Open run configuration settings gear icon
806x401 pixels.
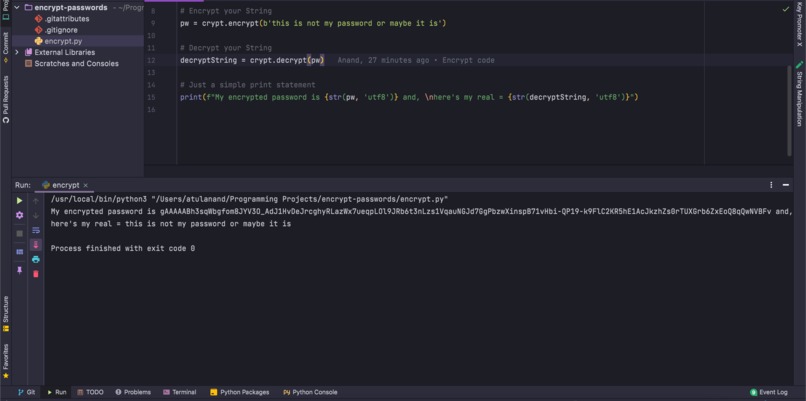click(20, 215)
